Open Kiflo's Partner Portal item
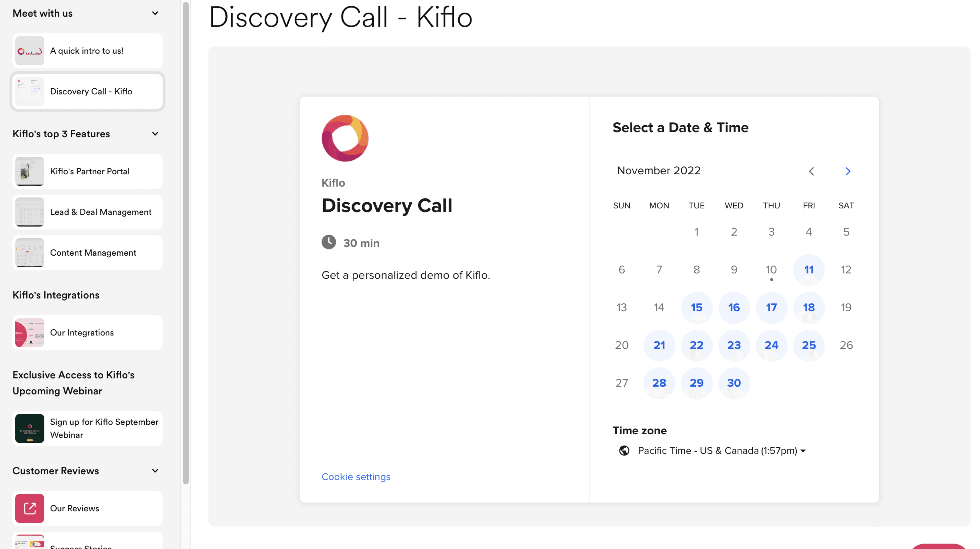 (x=88, y=172)
